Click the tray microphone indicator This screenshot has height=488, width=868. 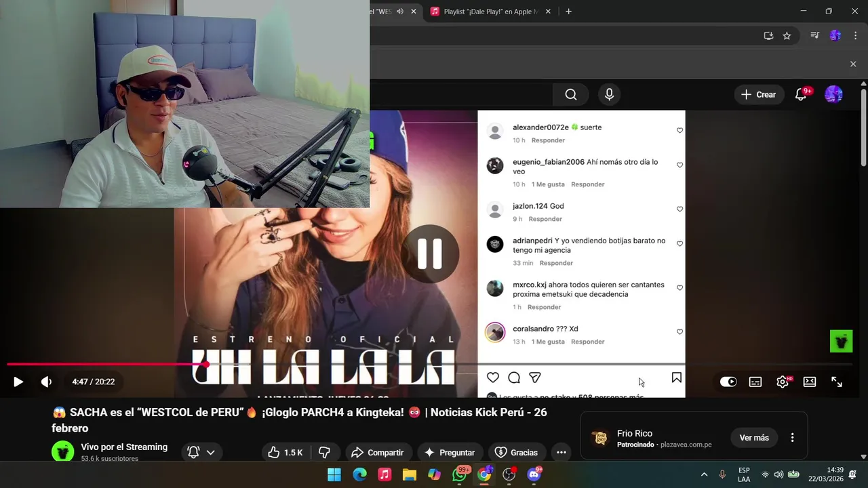(722, 474)
